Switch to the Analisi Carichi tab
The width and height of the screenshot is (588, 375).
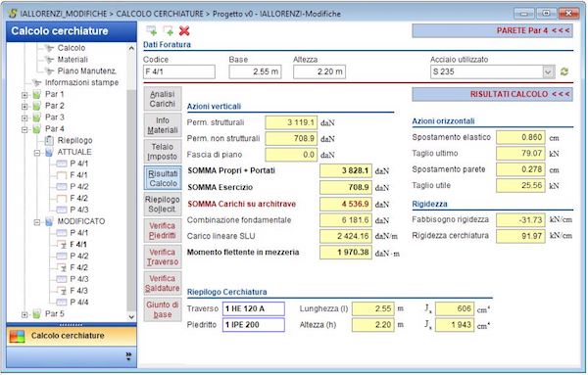(163, 99)
